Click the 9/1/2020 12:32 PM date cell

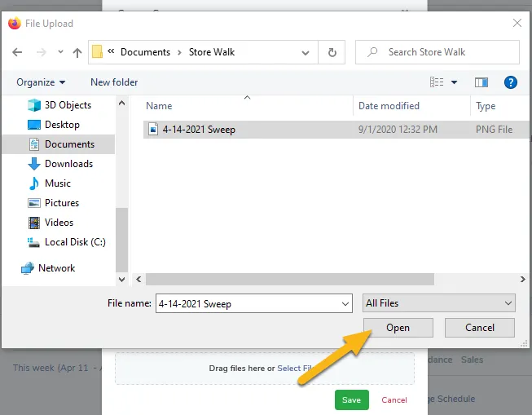click(x=398, y=130)
